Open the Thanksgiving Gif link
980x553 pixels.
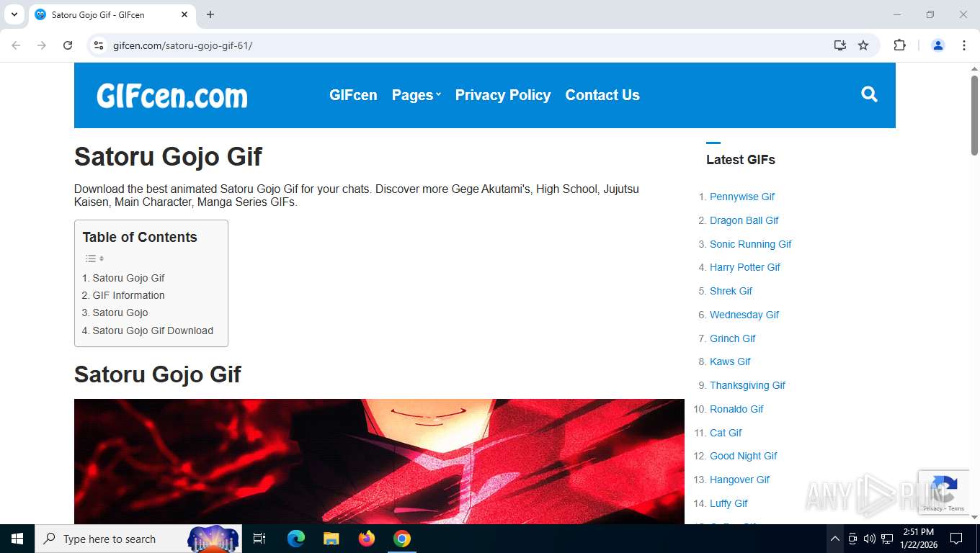coord(747,385)
